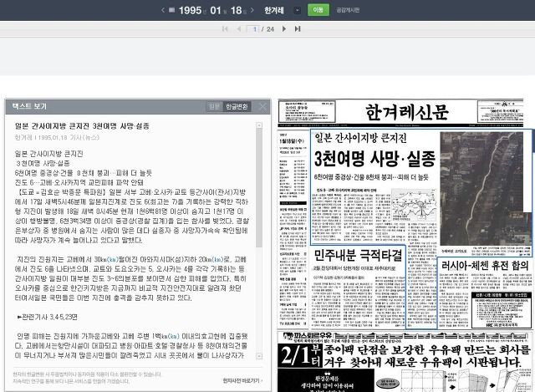This screenshot has height=392, width=535.
Task: Click the 텍스트 보기 panel title
Action: (29, 106)
